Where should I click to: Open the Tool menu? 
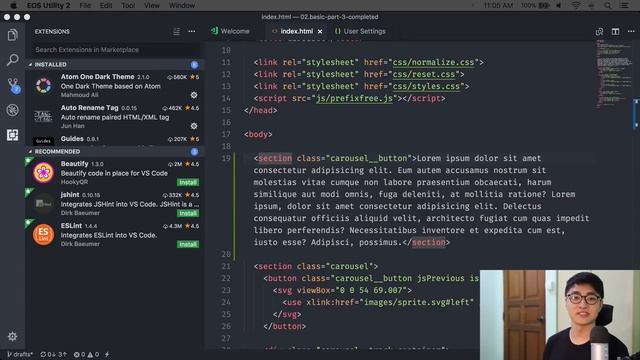(x=128, y=5)
